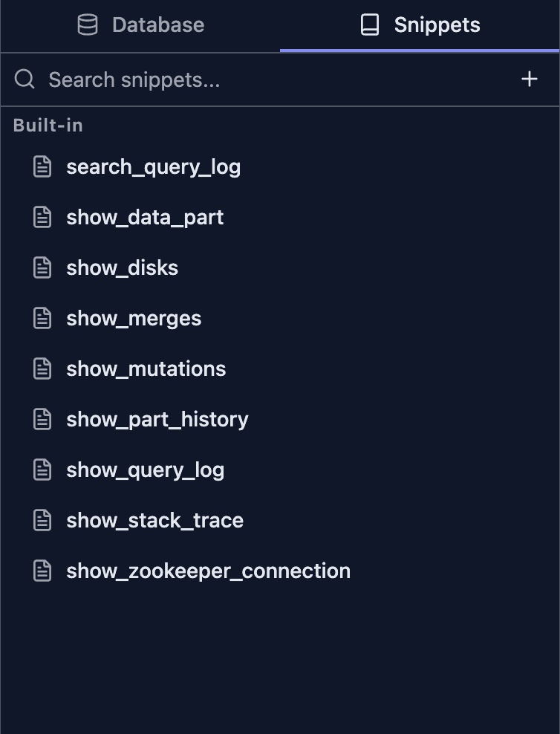Screen dimensions: 560x734
Task: Click the file icon beside search_query_log
Action: click(43, 166)
